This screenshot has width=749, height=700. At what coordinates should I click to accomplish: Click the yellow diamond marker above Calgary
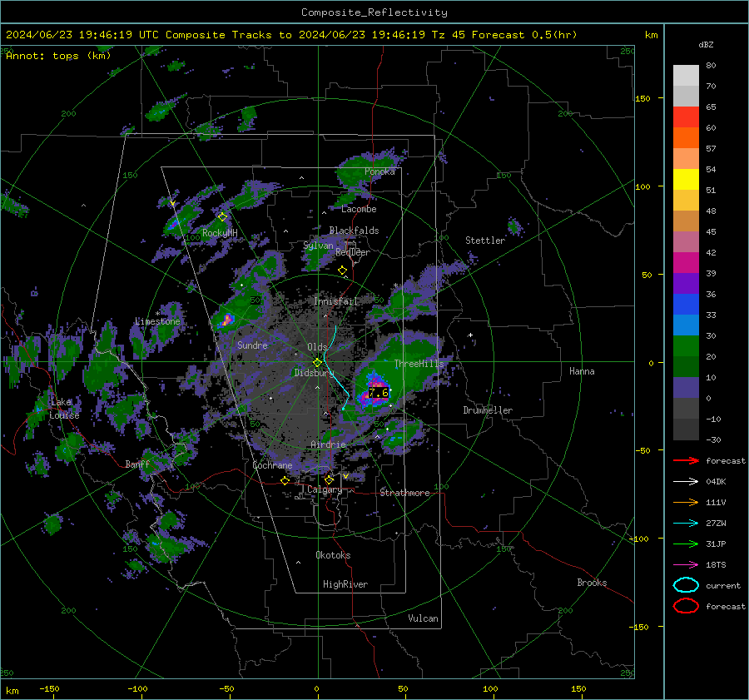[329, 479]
